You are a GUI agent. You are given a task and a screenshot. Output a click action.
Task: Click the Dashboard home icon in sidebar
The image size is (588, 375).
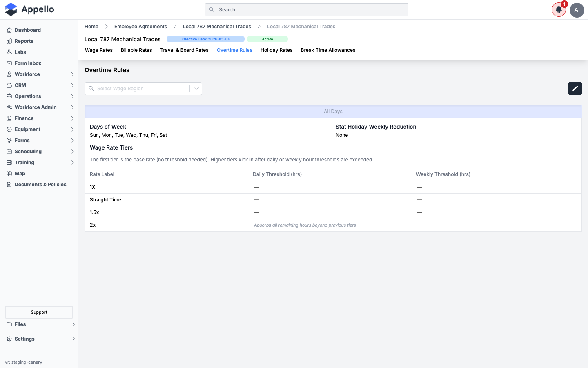pyautogui.click(x=9, y=30)
